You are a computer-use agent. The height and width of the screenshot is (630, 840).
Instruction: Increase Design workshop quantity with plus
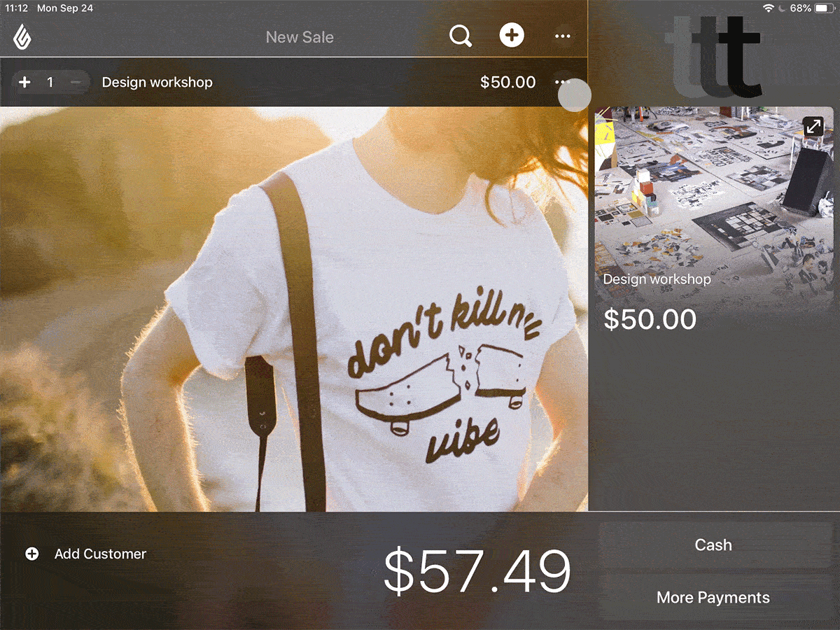[24, 83]
